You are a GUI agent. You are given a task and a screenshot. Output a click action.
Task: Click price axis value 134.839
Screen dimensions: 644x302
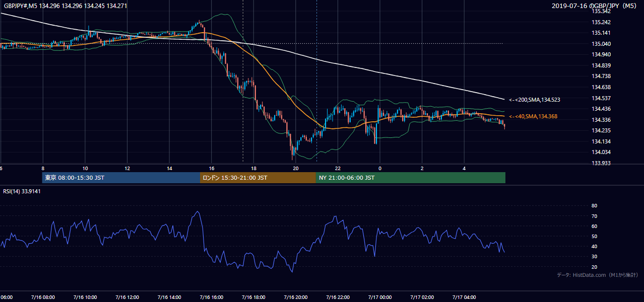[601, 65]
